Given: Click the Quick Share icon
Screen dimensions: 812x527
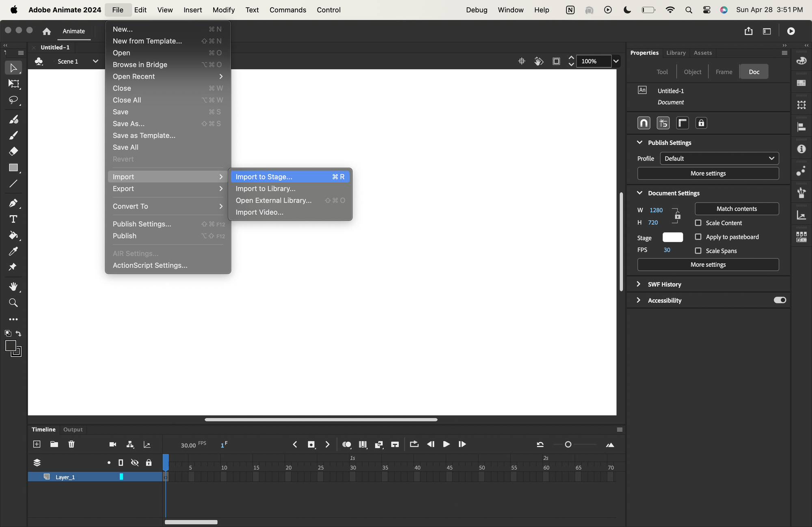Looking at the screenshot, I should coord(749,31).
